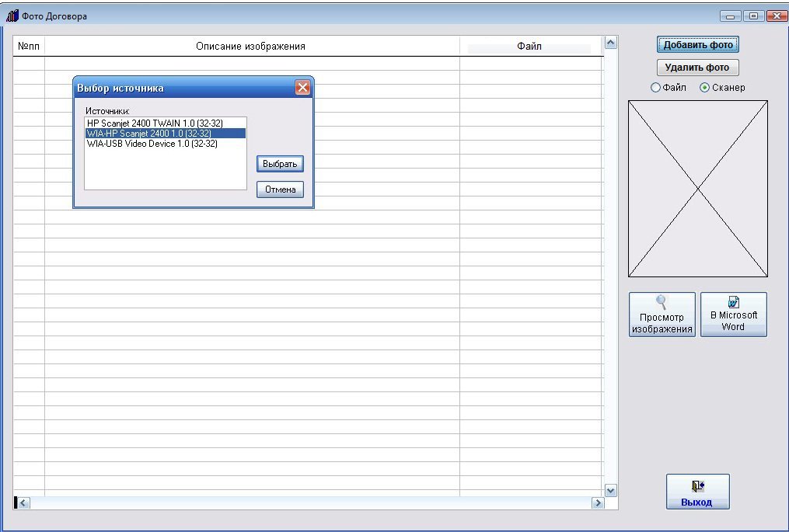Click the table scroll down arrow
Image resolution: width=789 pixels, height=532 pixels.
(x=610, y=490)
